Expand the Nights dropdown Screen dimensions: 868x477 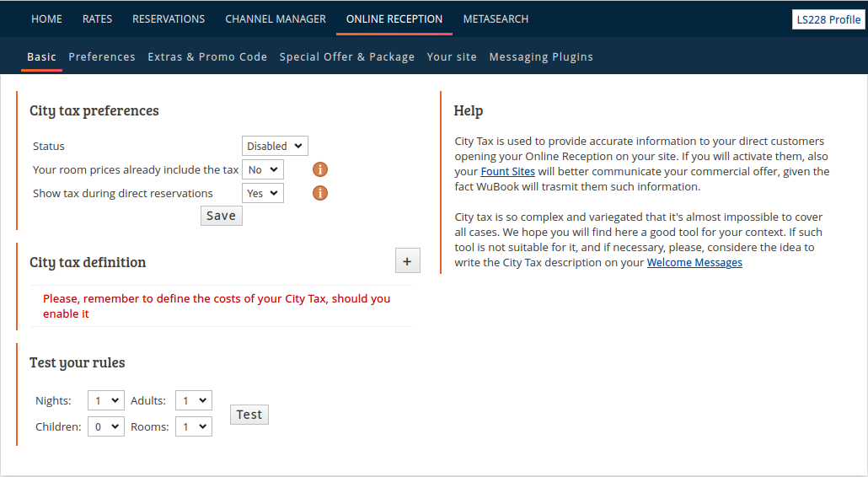pyautogui.click(x=105, y=400)
